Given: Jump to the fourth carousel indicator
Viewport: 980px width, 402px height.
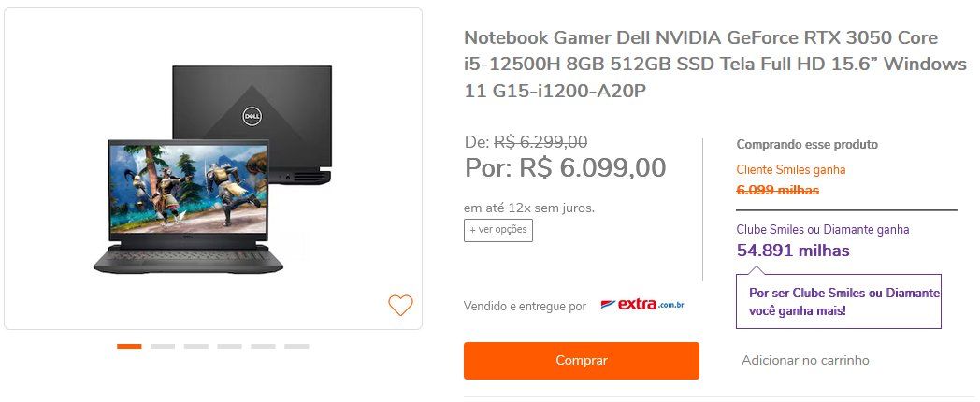Looking at the screenshot, I should coord(229,346).
